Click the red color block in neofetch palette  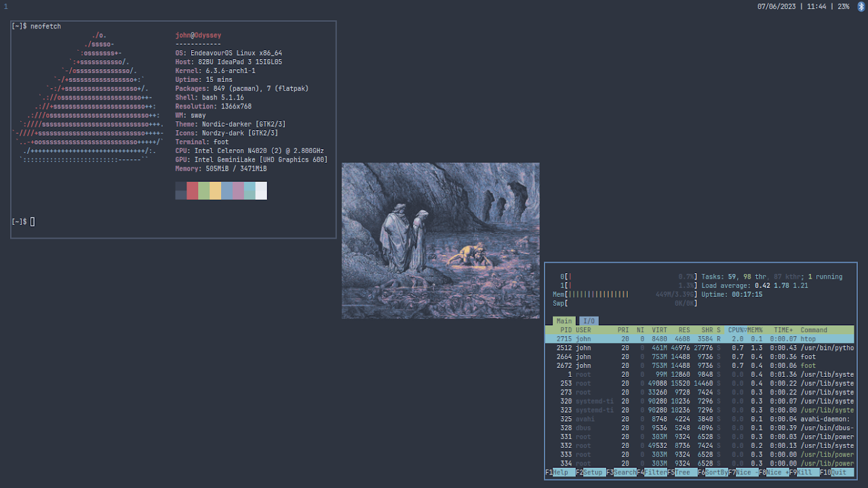193,190
